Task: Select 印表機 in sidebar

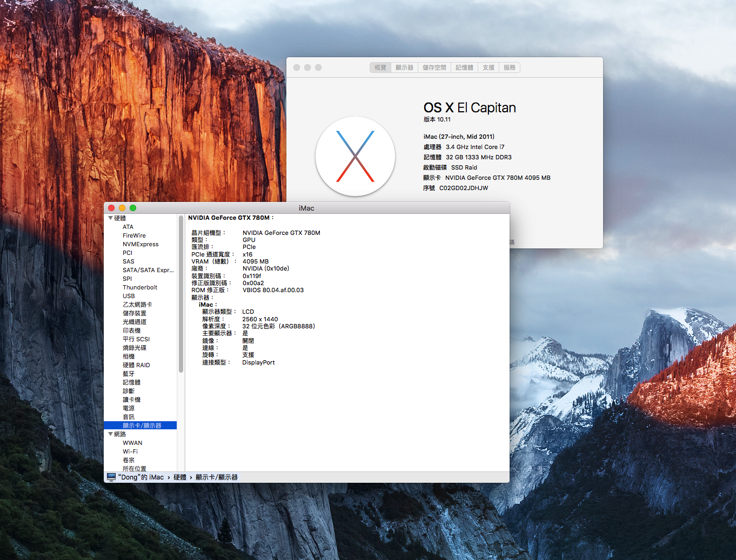Action: 131,330
